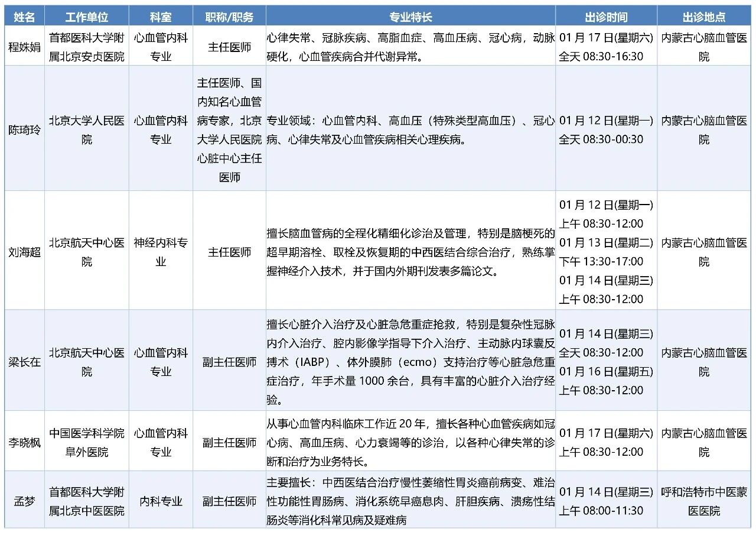Click the 专业特长 column header
The width and height of the screenshot is (756, 535).
point(410,17)
